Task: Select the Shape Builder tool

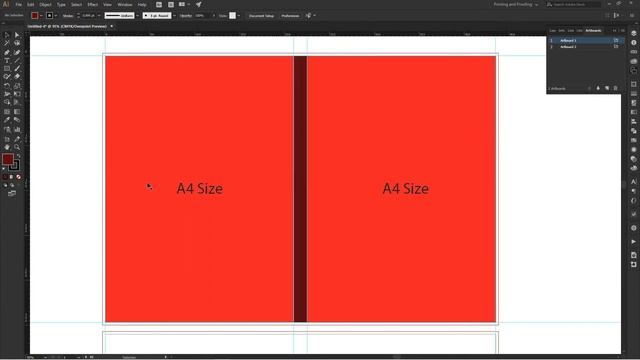Action: pos(7,102)
